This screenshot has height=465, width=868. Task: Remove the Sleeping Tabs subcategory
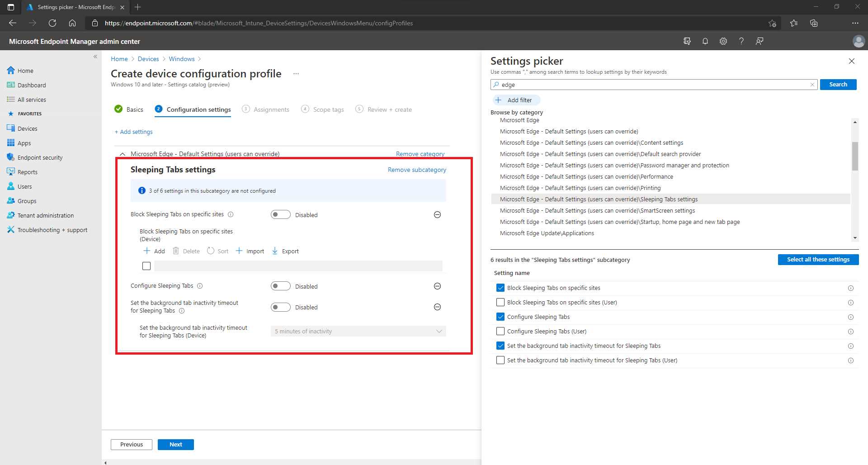(416, 170)
